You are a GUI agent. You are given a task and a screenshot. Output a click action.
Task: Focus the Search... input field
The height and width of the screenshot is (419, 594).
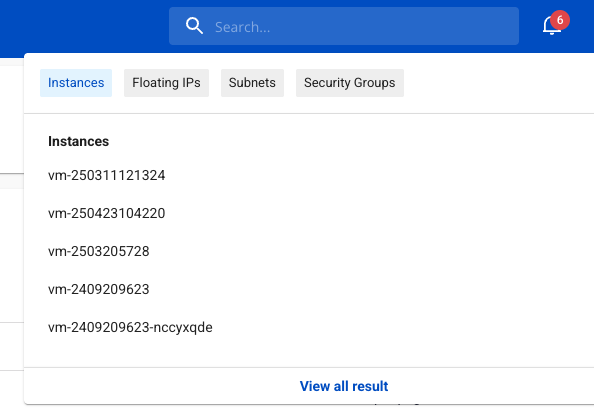click(344, 26)
